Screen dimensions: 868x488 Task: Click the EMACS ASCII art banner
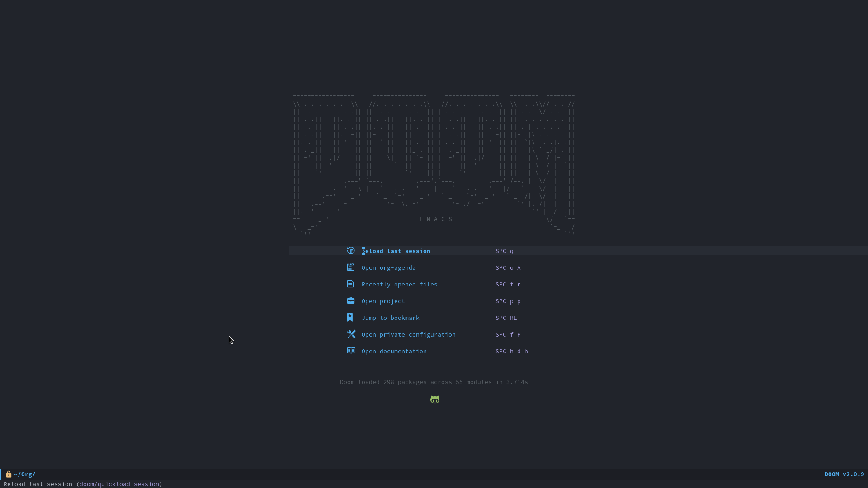coord(434,163)
